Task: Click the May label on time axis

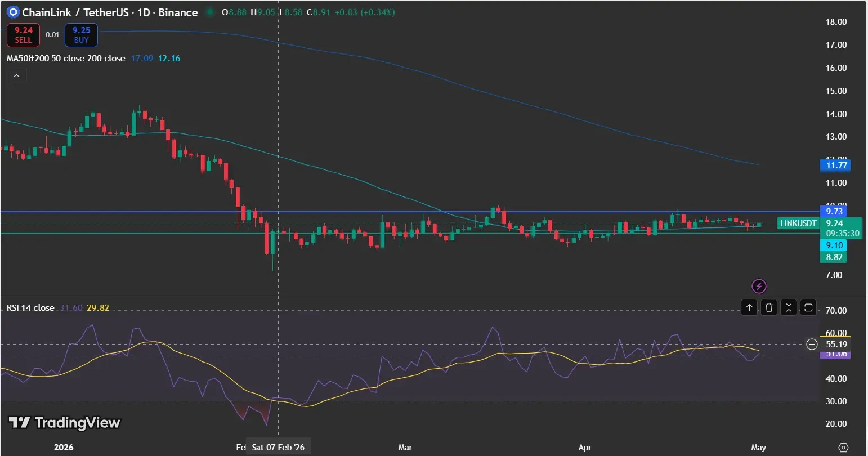Action: click(759, 448)
